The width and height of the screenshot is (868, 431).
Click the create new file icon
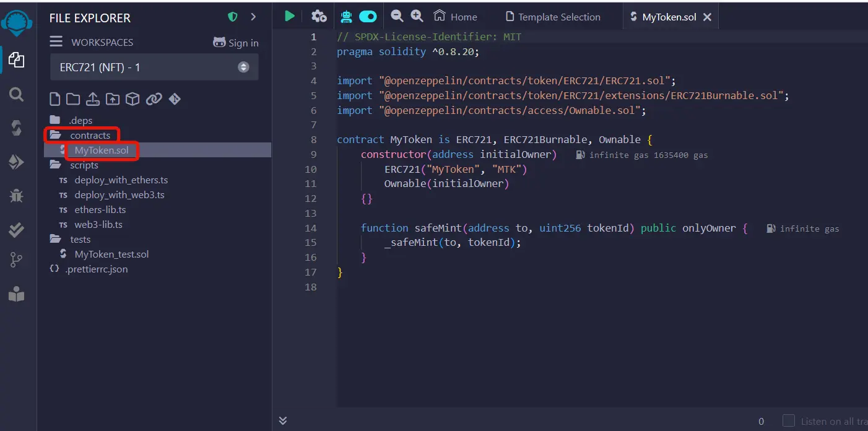(55, 99)
